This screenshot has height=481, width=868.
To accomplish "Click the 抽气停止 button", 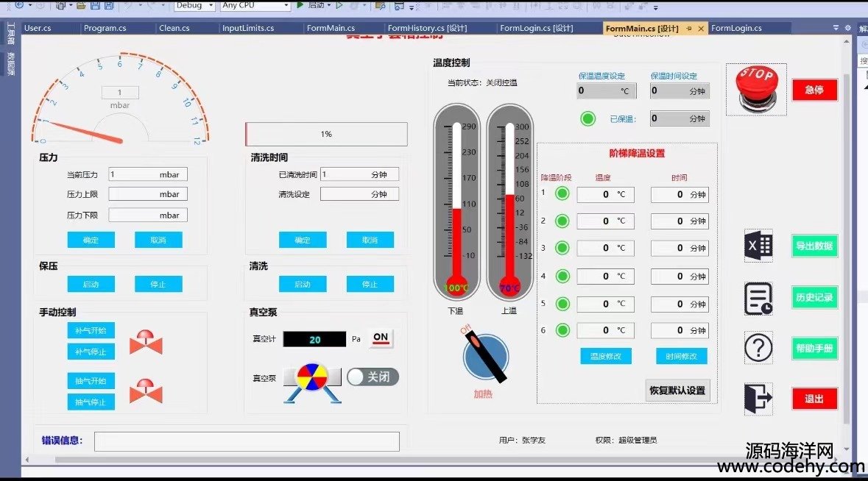I will 91,402.
